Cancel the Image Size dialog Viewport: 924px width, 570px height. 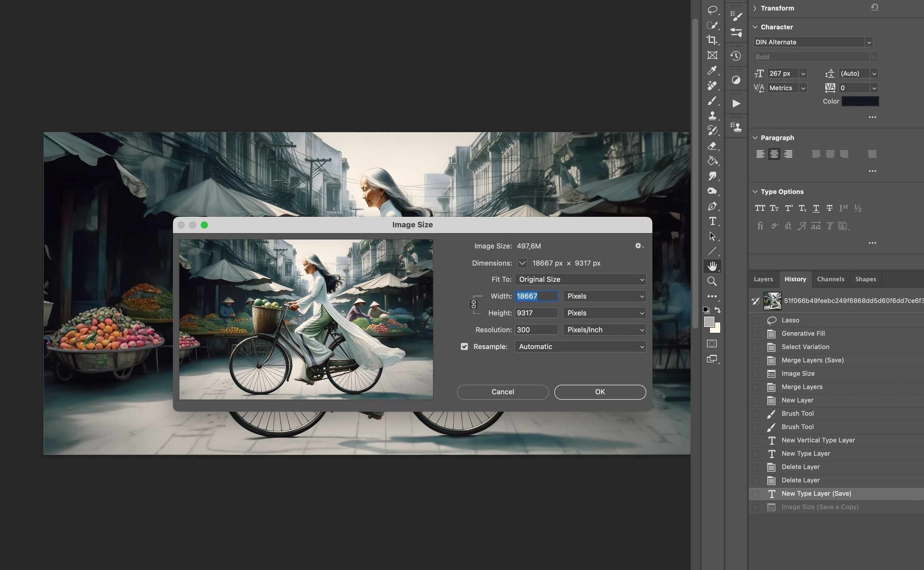(x=502, y=392)
